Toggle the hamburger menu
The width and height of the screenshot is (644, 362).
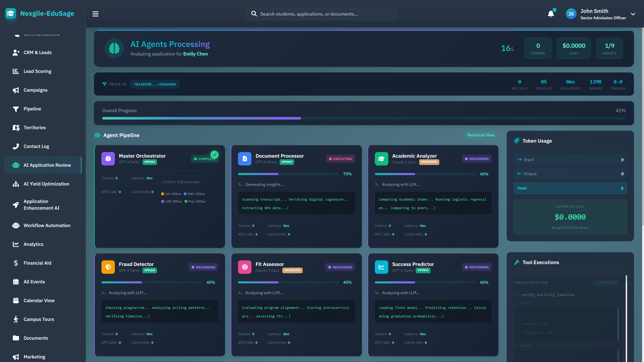[95, 14]
